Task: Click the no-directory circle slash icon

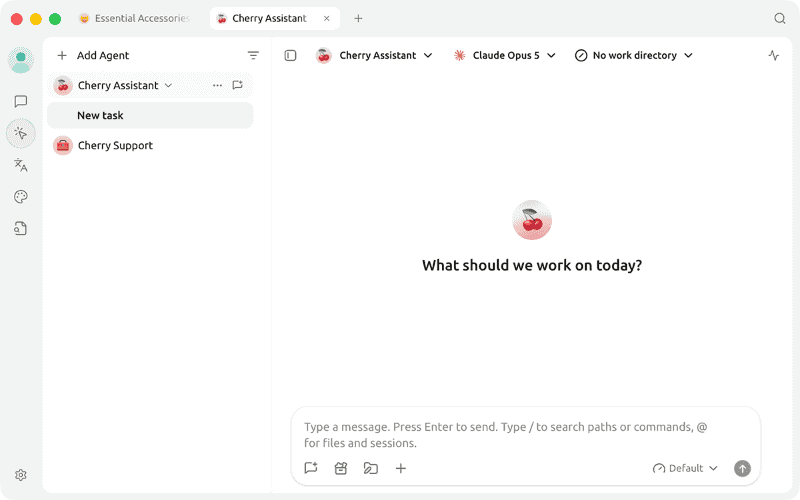Action: click(581, 55)
